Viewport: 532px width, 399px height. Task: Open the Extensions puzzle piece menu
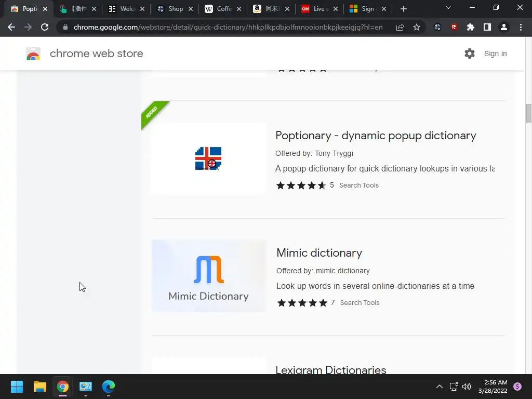tap(471, 27)
